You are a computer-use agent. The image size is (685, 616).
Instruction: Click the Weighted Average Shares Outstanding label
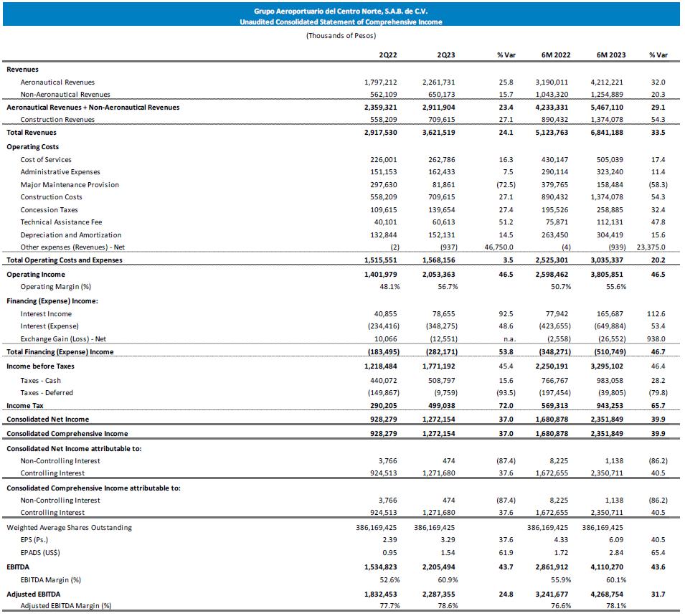[69, 527]
